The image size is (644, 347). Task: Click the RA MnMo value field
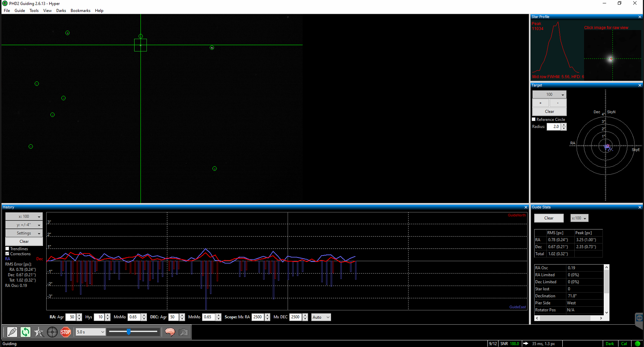click(134, 317)
